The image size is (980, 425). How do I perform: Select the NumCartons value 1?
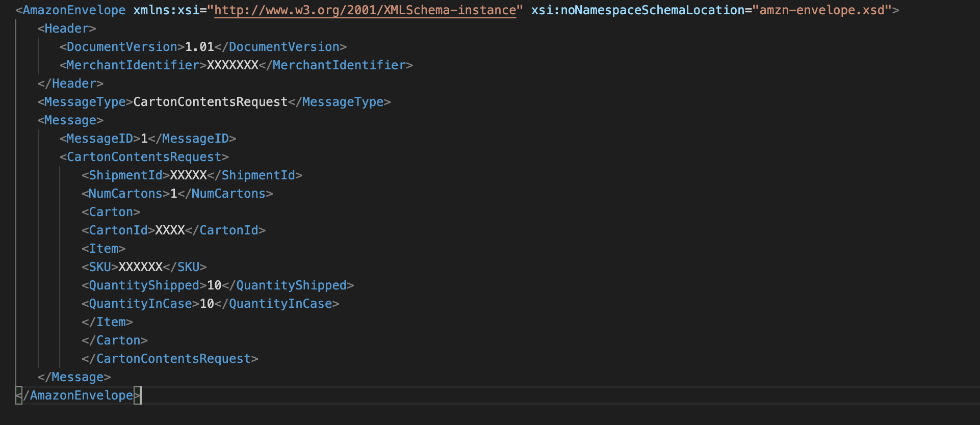174,194
